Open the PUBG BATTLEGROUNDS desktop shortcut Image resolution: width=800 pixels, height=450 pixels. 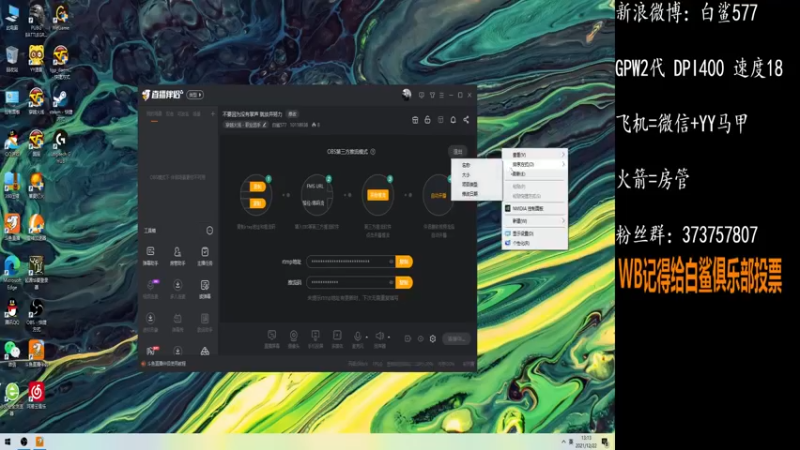36,20
